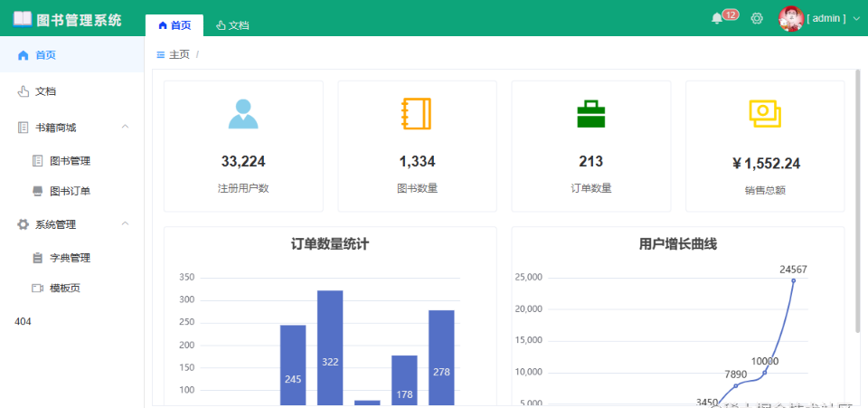Click the 24567 data point on line chart
Viewport: 868px width, 408px height.
(x=793, y=280)
